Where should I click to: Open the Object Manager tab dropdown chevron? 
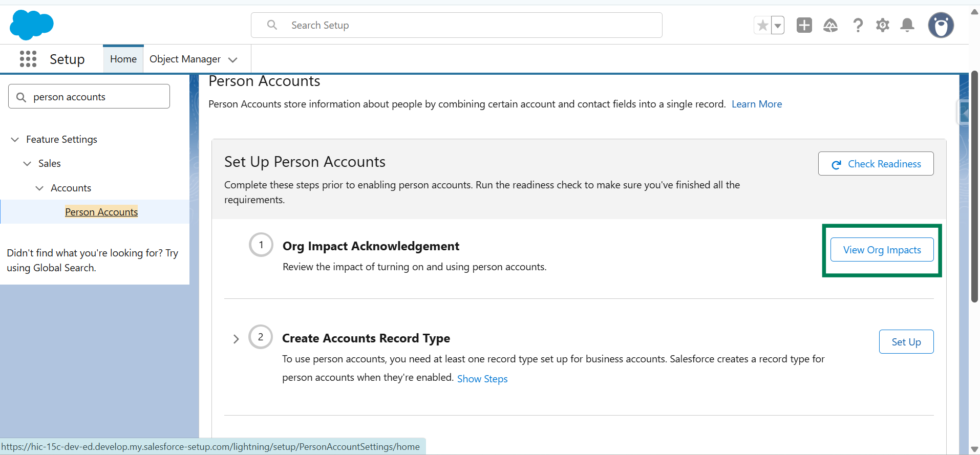click(x=233, y=60)
